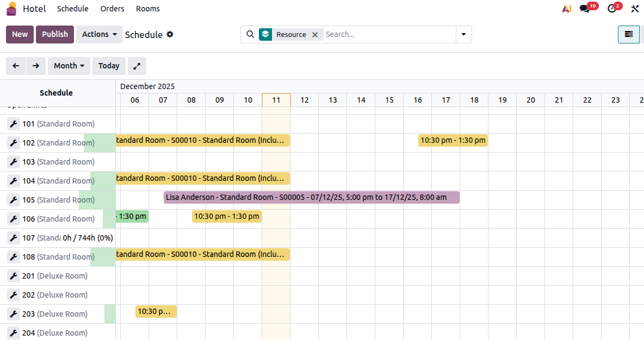Image resolution: width=644 pixels, height=340 pixels.
Task: Click the Schedule settings gear icon
Action: (x=170, y=34)
